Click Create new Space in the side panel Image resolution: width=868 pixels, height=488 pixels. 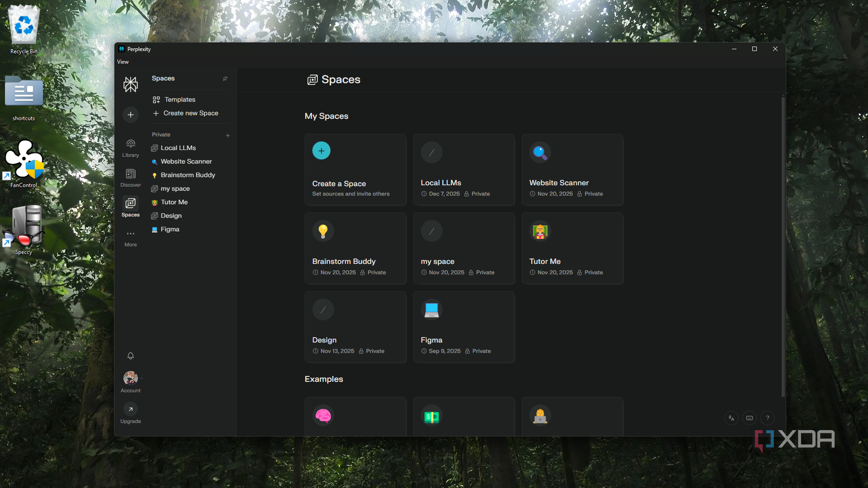186,113
